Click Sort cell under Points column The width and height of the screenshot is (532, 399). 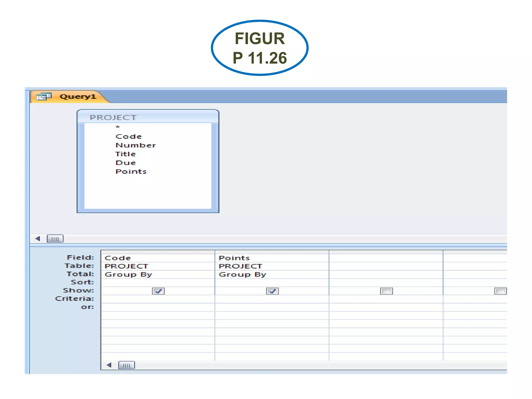(271, 282)
